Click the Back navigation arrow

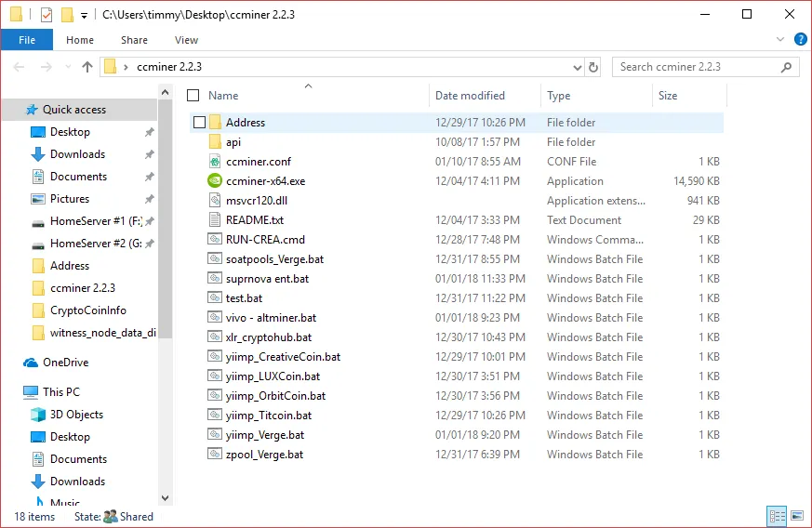pyautogui.click(x=19, y=67)
